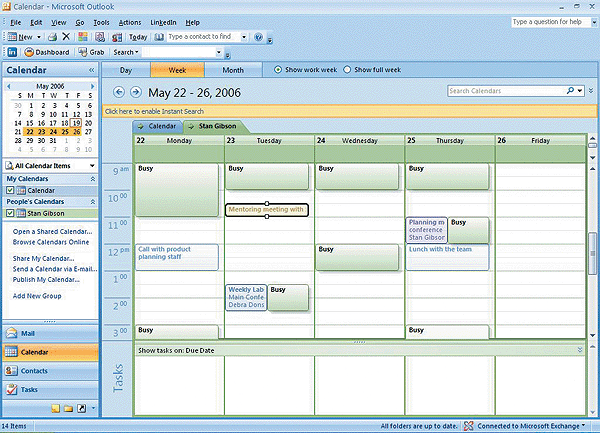The width and height of the screenshot is (600, 433).
Task: Open the LinkedIn menu
Action: (163, 23)
